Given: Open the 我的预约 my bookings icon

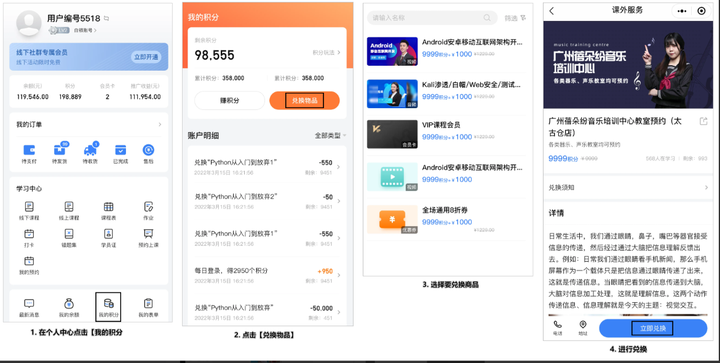Looking at the screenshot, I should click(29, 261).
